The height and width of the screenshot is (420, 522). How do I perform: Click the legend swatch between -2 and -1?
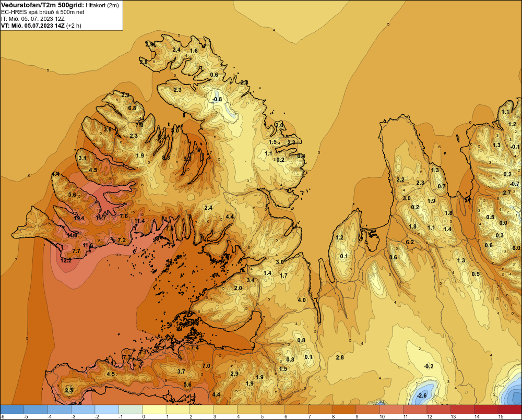tap(107, 410)
